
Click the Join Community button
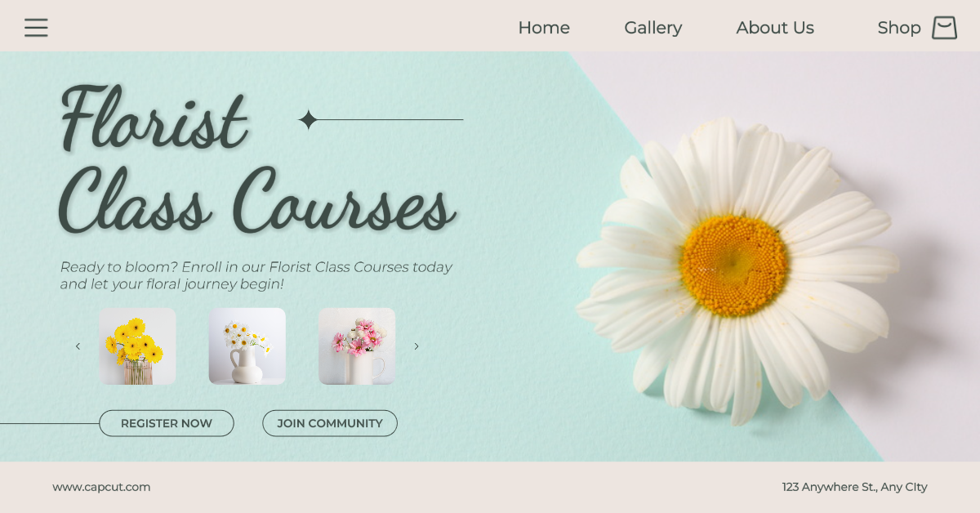click(x=330, y=423)
